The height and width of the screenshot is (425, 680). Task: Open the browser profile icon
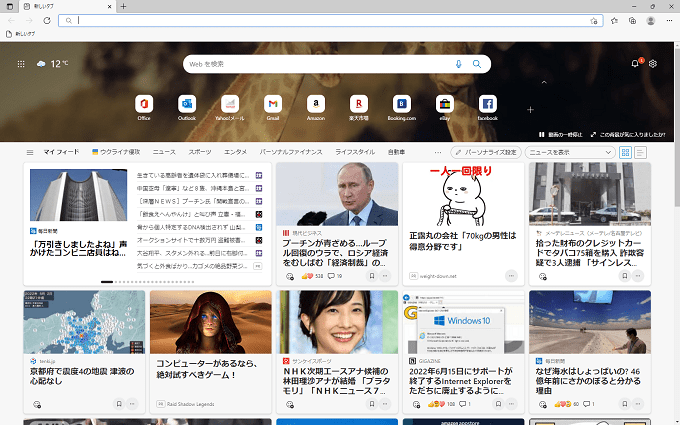(x=651, y=20)
